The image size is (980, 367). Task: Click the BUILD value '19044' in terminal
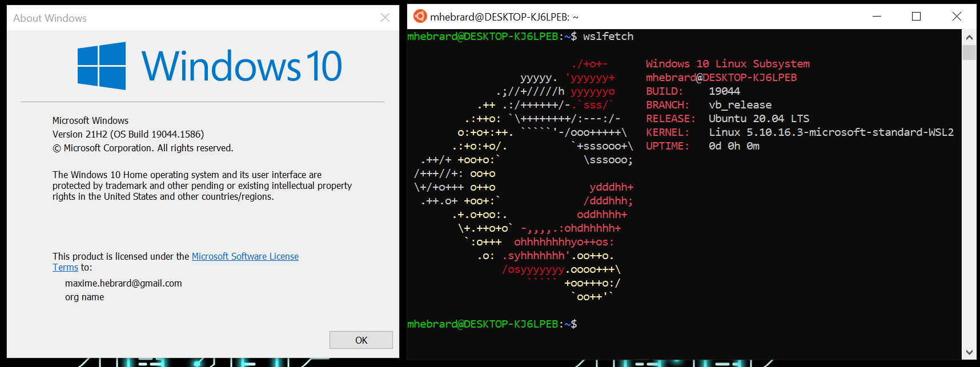point(724,91)
